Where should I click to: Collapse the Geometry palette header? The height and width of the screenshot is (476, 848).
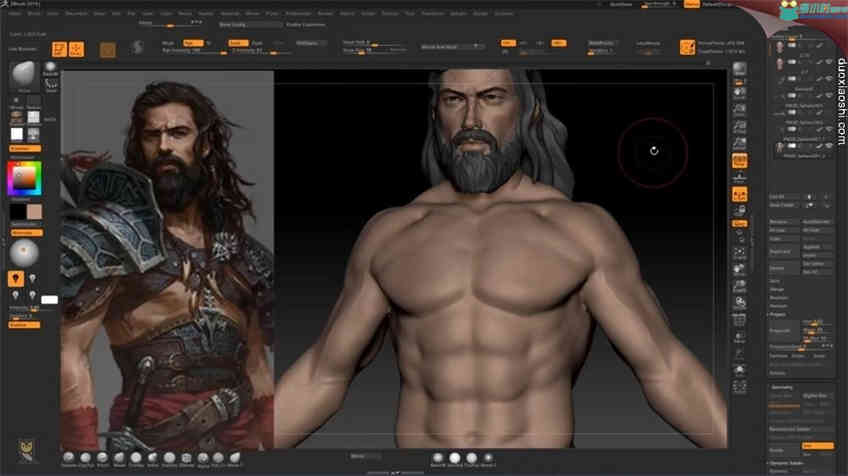click(x=781, y=387)
